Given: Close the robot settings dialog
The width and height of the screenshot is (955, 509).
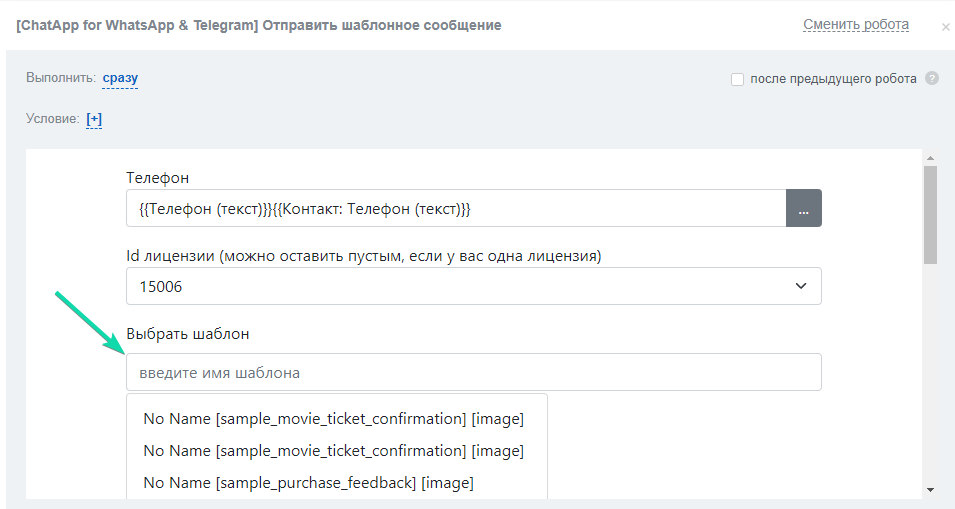Looking at the screenshot, I should pos(945,27).
